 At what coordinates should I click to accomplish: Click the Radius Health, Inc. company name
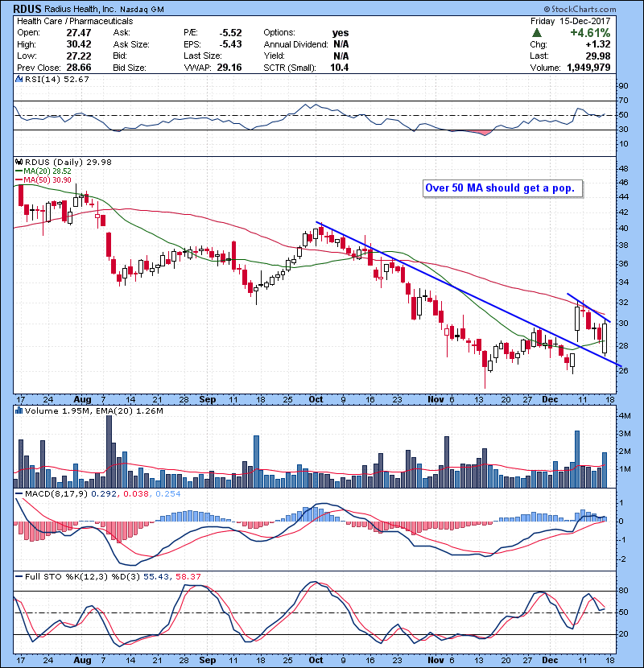pyautogui.click(x=80, y=9)
